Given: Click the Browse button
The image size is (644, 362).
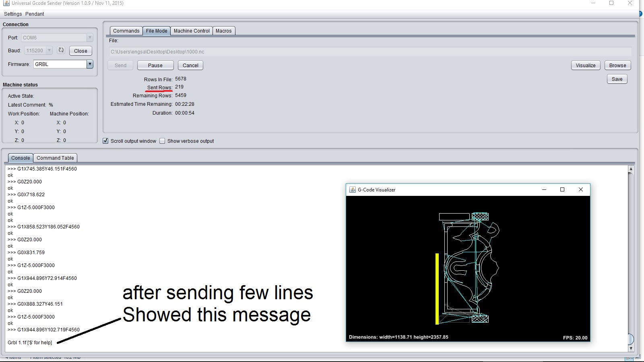Looking at the screenshot, I should click(x=617, y=65).
